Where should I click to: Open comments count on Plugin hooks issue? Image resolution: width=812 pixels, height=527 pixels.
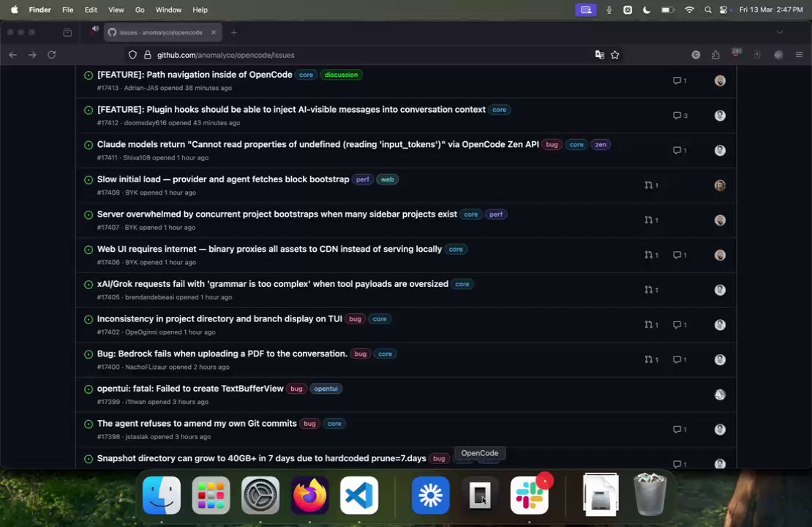[680, 116]
